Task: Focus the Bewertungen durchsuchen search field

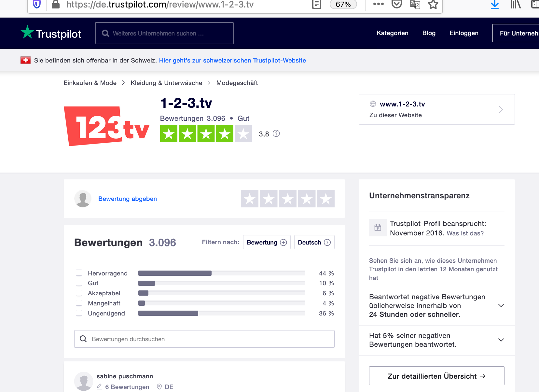Action: [204, 339]
